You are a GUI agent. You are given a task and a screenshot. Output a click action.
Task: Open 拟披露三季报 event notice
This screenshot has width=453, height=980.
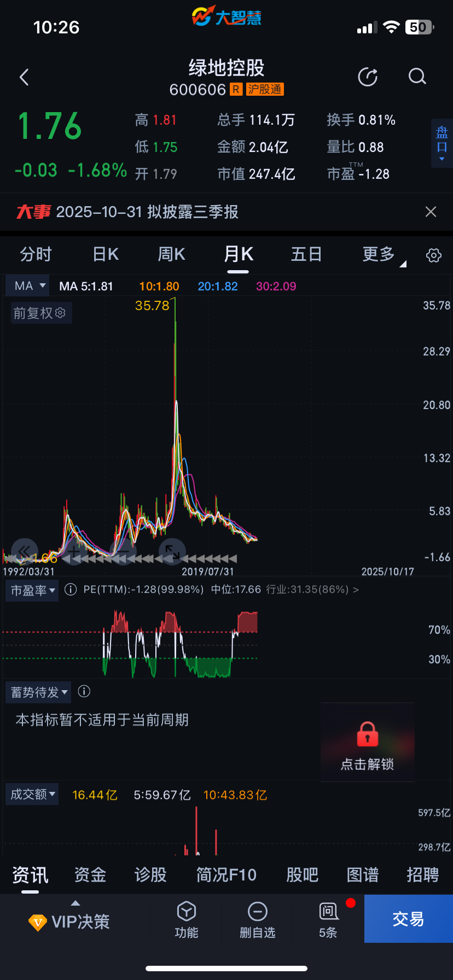point(147,212)
